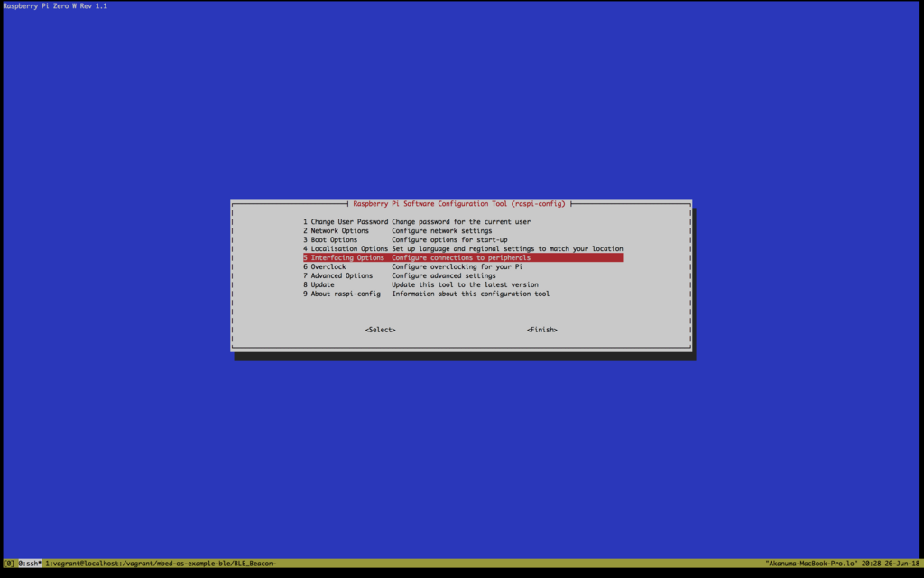The height and width of the screenshot is (578, 924).
Task: Click the tmux session [0] indicator
Action: (9, 564)
